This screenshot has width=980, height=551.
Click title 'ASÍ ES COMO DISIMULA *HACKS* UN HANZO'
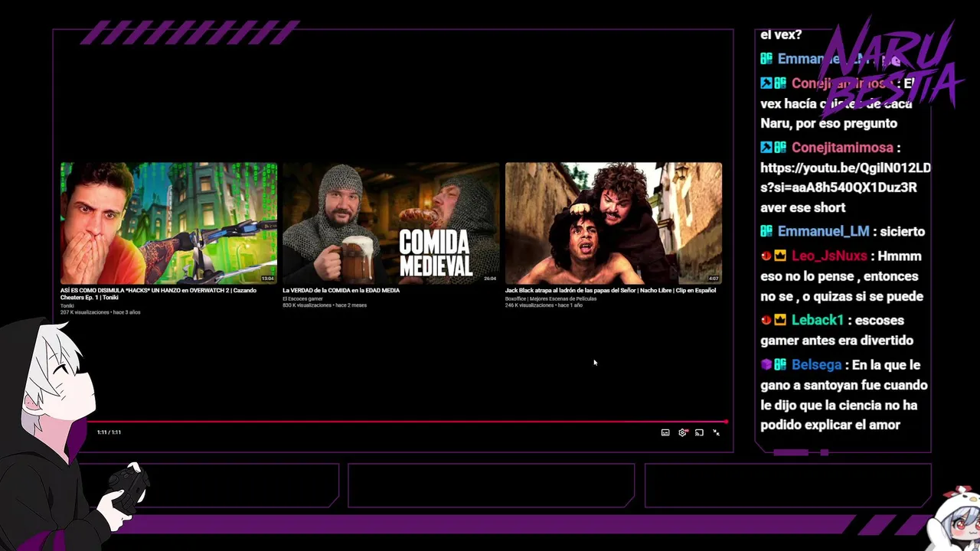pyautogui.click(x=158, y=294)
